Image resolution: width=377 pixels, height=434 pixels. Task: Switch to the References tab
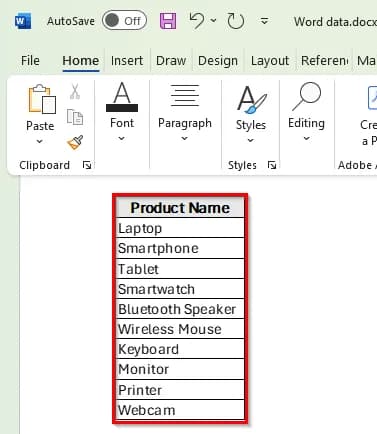[325, 61]
